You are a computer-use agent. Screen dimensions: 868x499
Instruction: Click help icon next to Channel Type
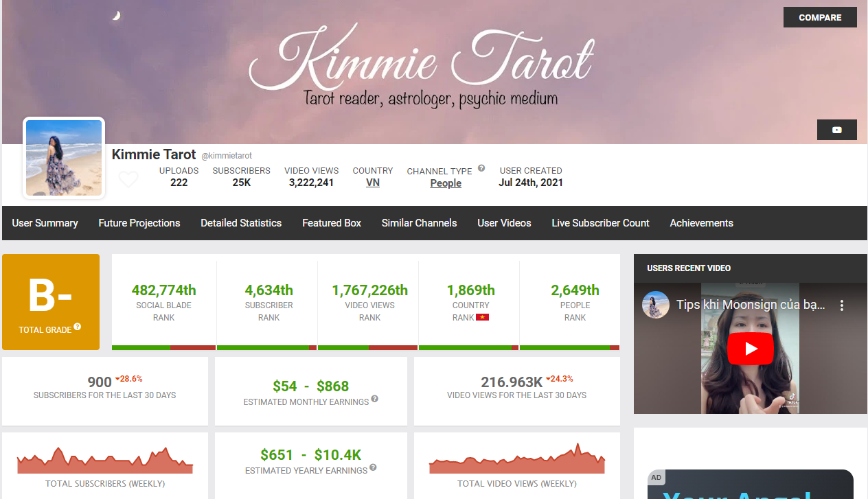pos(481,168)
